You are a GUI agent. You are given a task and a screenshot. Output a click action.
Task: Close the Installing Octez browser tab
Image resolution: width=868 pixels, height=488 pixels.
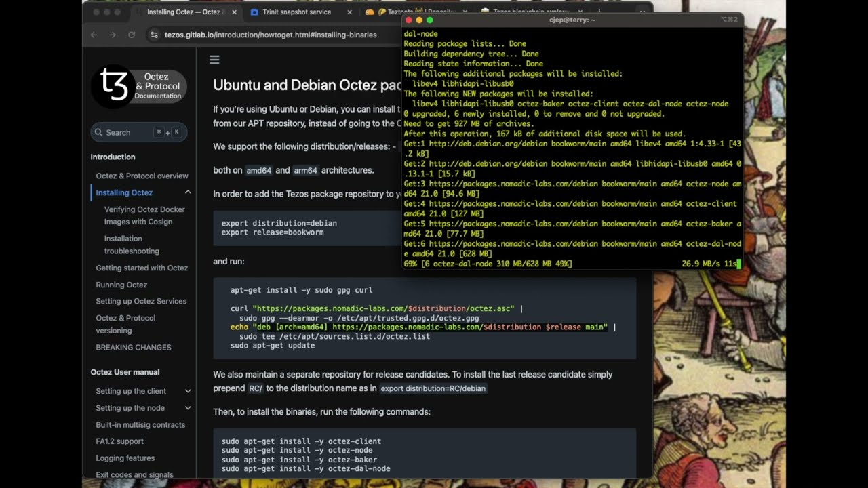click(x=234, y=12)
